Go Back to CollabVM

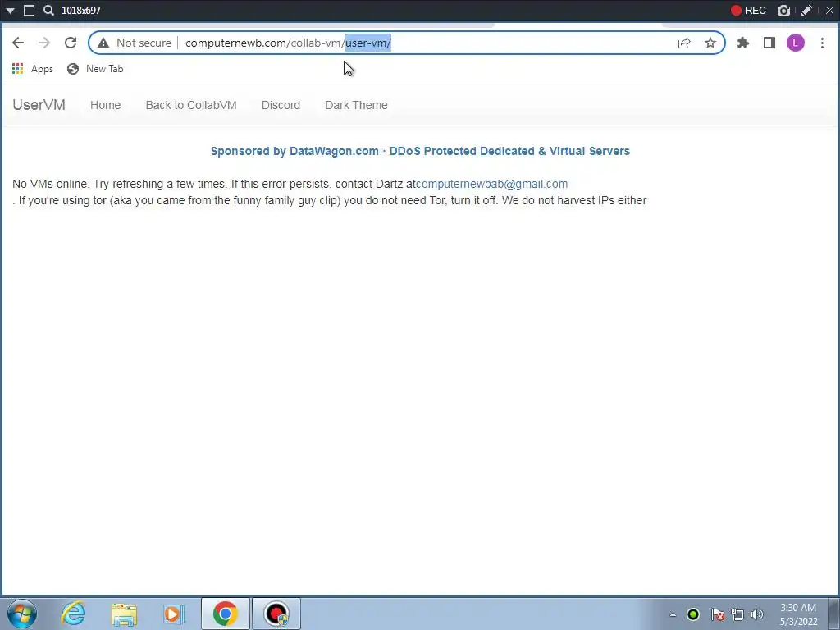click(x=191, y=105)
